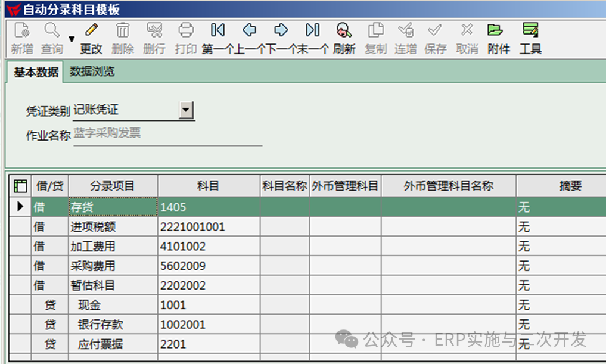Click the 摘要 cell 无 in 存货 row

[x=561, y=207]
